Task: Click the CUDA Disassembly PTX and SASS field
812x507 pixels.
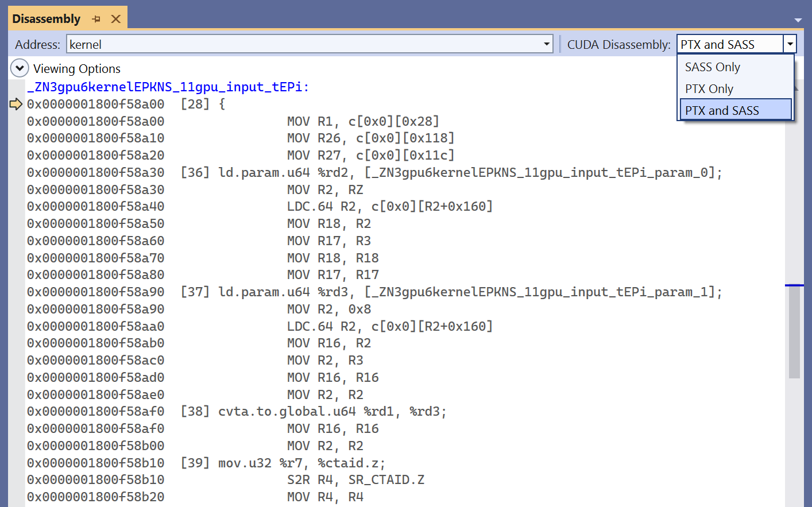Action: tap(730, 44)
